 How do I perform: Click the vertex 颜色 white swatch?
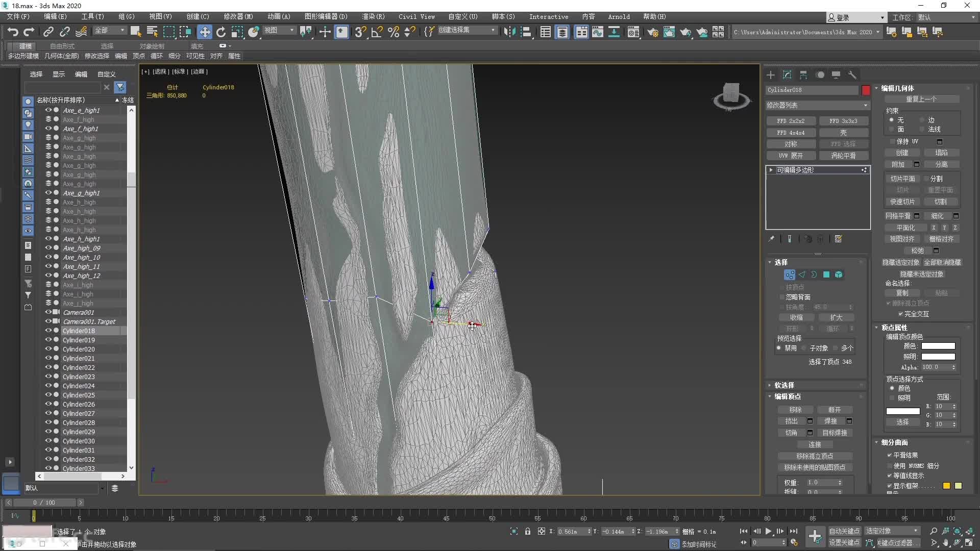(938, 346)
